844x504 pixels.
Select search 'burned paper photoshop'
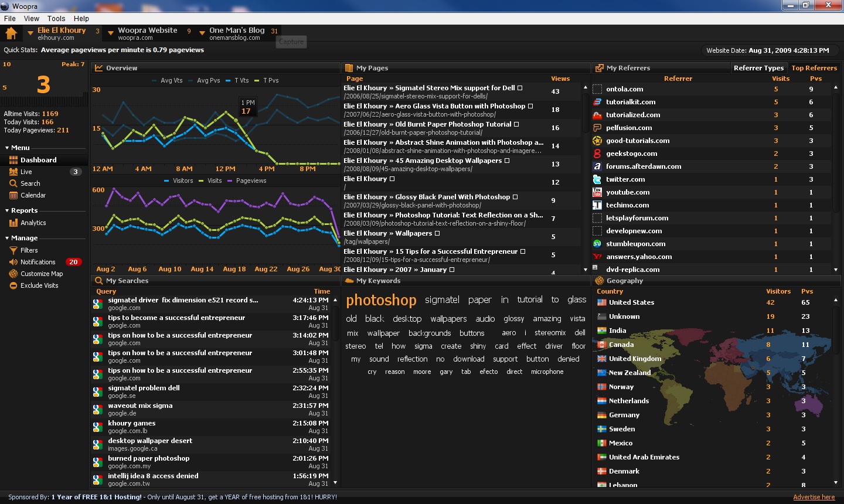pos(212,462)
